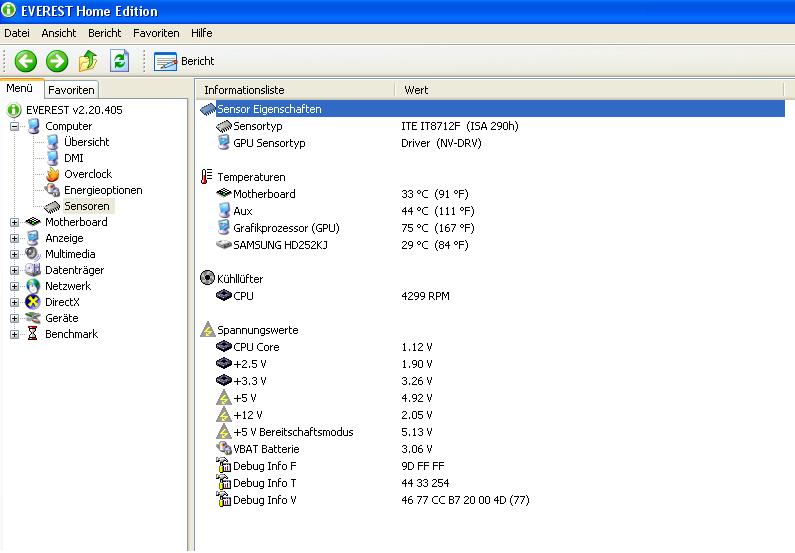Open the Hilfe menu
This screenshot has height=553, width=795.
click(x=201, y=33)
